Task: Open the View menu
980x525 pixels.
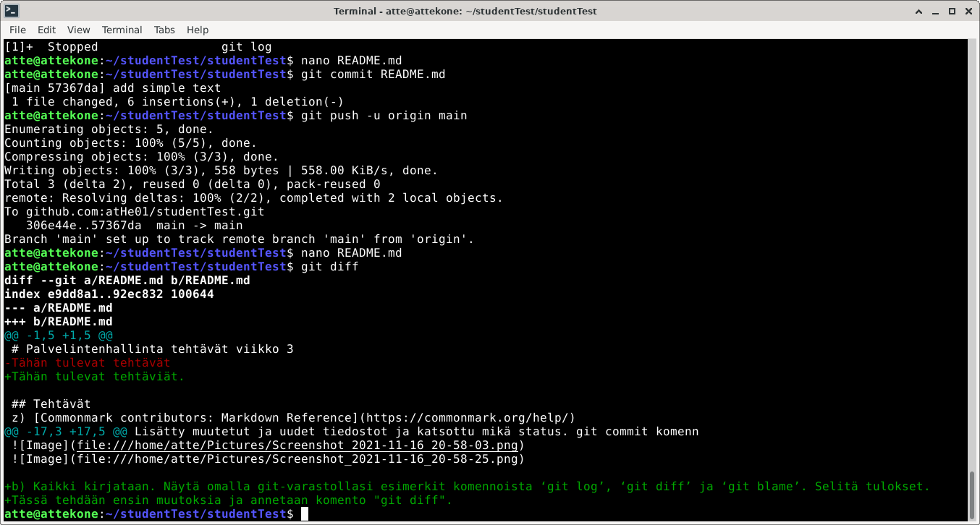Action: 78,30
